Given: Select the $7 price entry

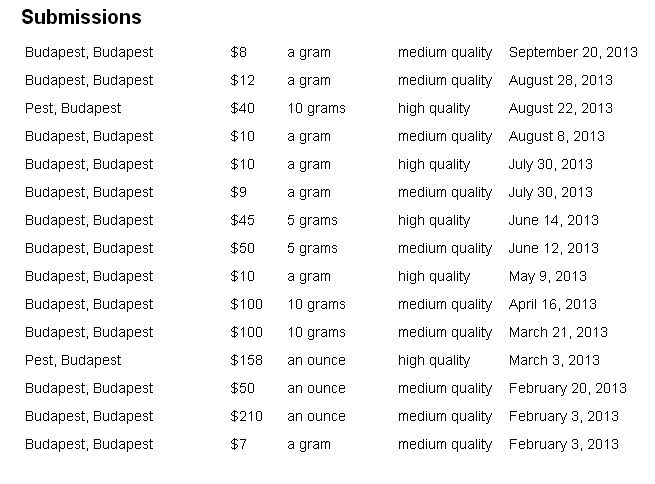Looking at the screenshot, I should (x=238, y=444).
